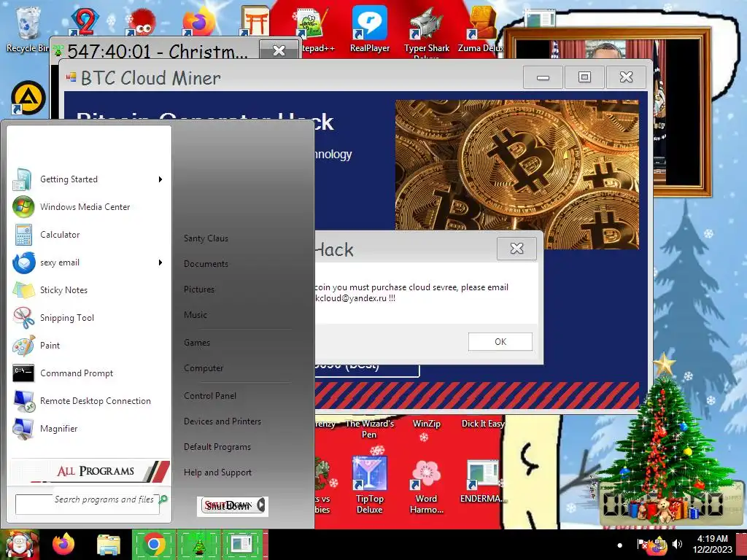Open Remote Desktop Connection
Screen dimensions: 747x560
88,401
